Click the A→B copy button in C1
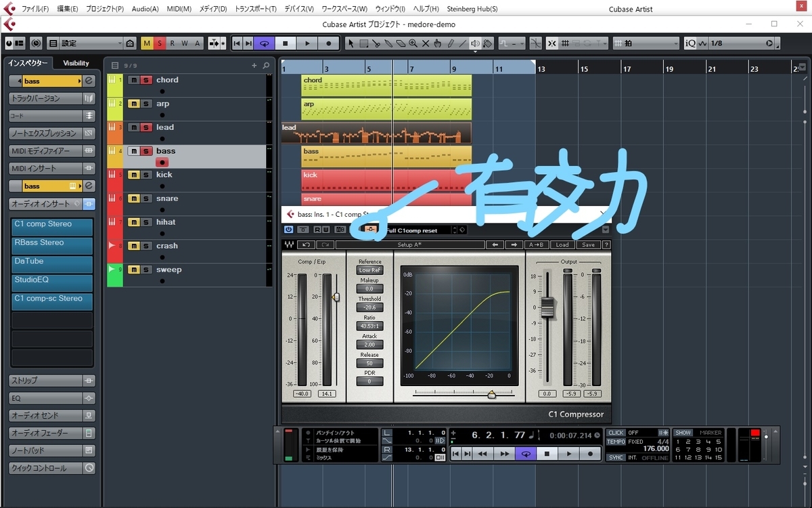This screenshot has height=508, width=812. point(536,245)
